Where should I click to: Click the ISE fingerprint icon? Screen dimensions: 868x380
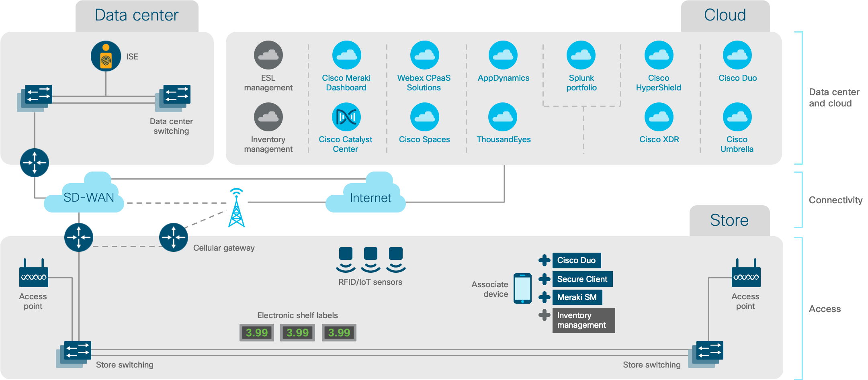(106, 56)
